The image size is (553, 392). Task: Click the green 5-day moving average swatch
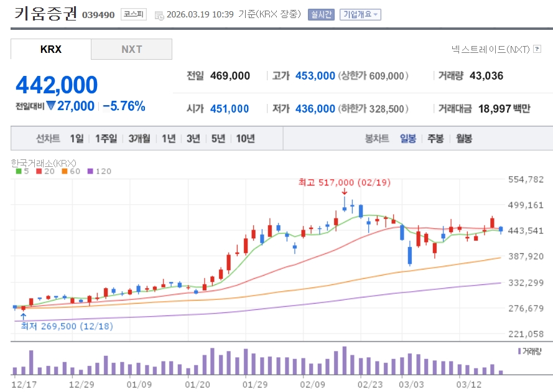(x=19, y=171)
